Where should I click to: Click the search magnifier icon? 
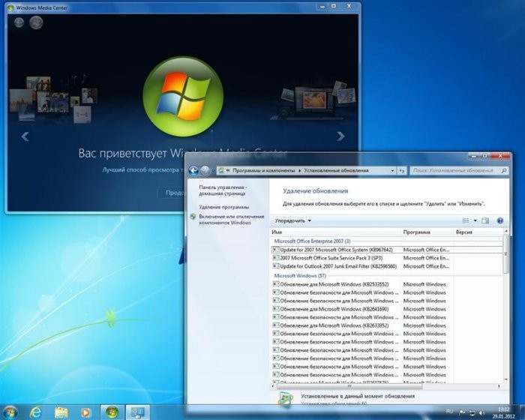[503, 170]
